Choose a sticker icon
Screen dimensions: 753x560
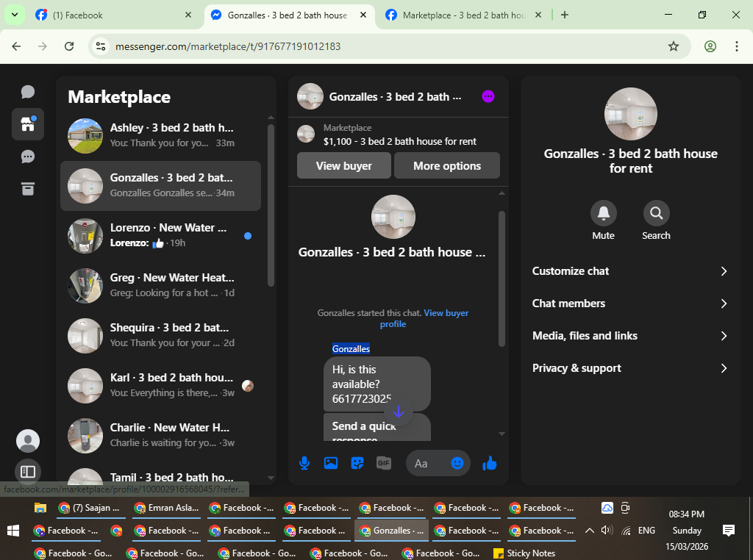point(357,463)
